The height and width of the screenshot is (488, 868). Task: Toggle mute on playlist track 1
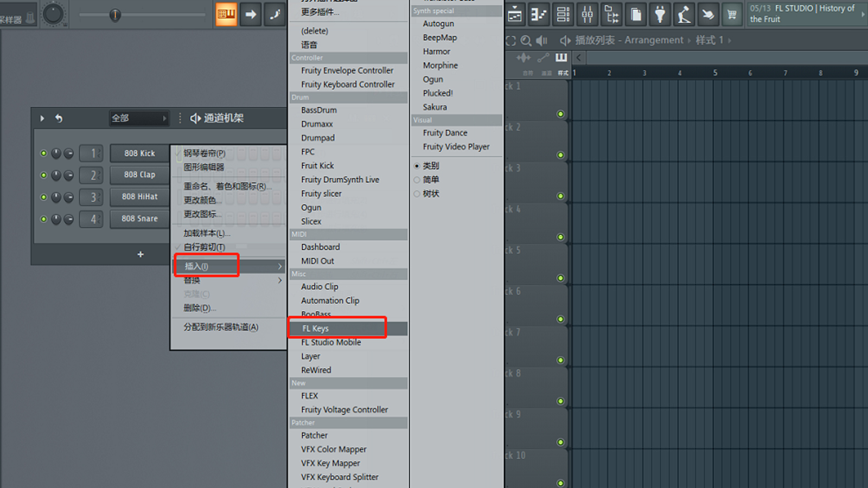560,114
